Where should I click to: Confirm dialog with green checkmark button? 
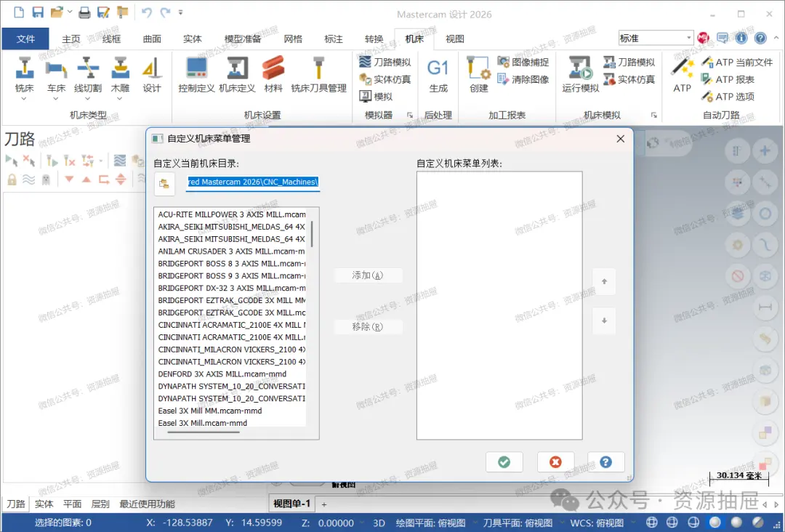(504, 462)
